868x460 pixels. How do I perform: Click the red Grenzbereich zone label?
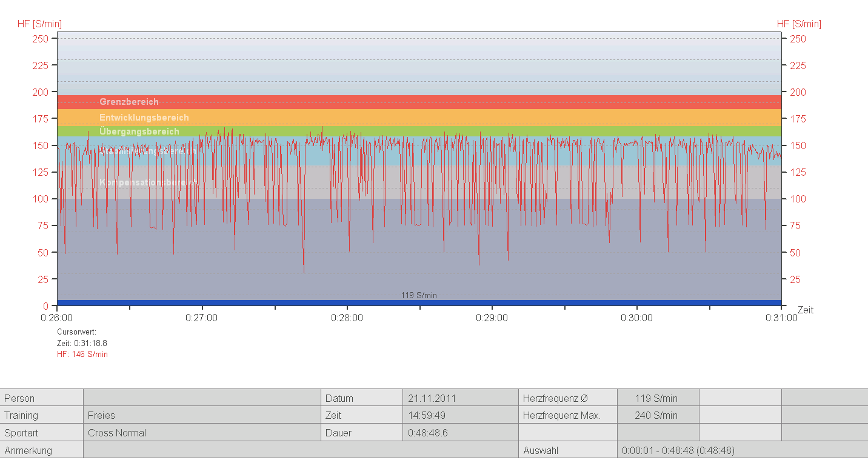129,102
